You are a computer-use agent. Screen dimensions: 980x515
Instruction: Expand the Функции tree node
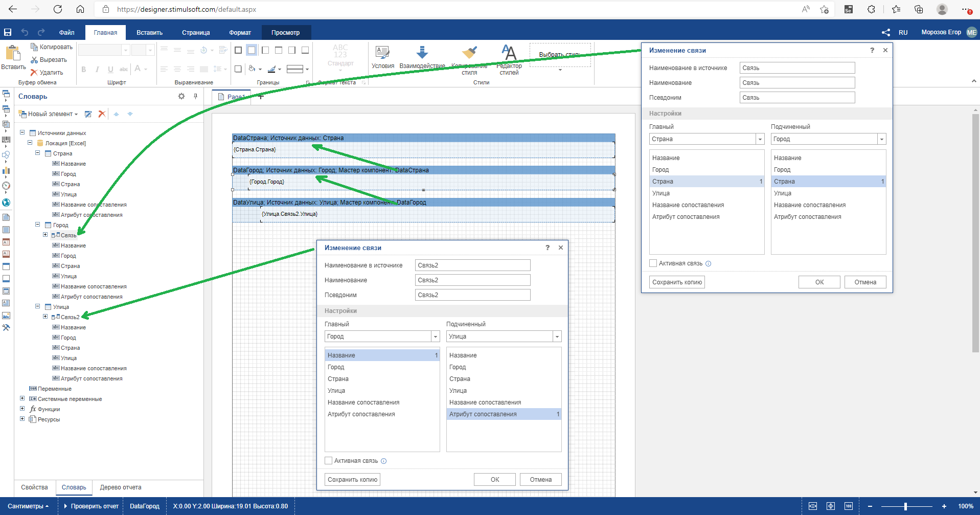pos(22,409)
